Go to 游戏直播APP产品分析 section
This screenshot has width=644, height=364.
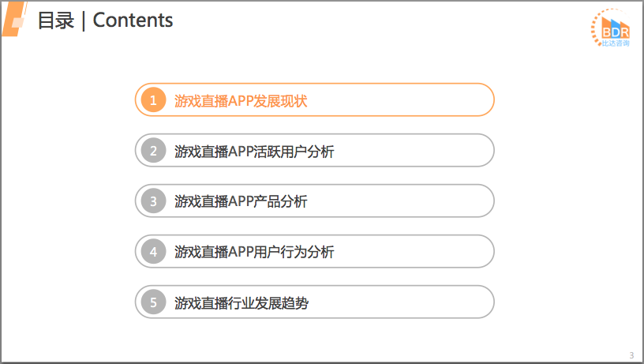241,201
